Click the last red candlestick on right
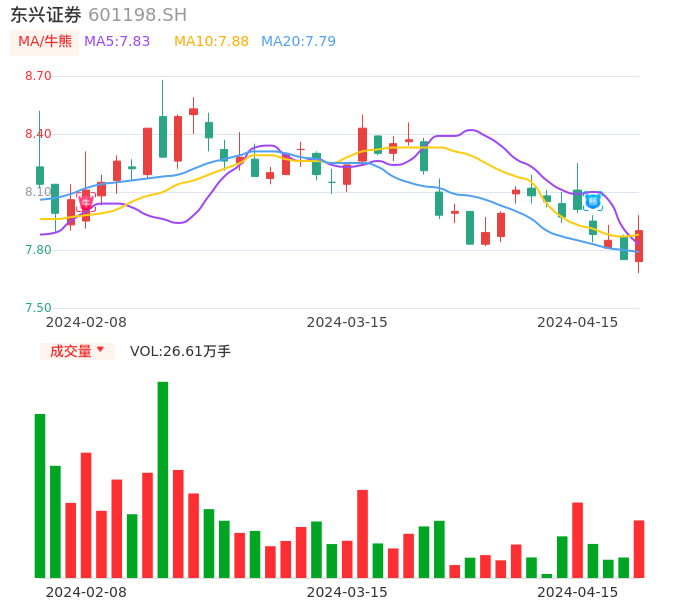This screenshot has height=606, width=686. [639, 246]
